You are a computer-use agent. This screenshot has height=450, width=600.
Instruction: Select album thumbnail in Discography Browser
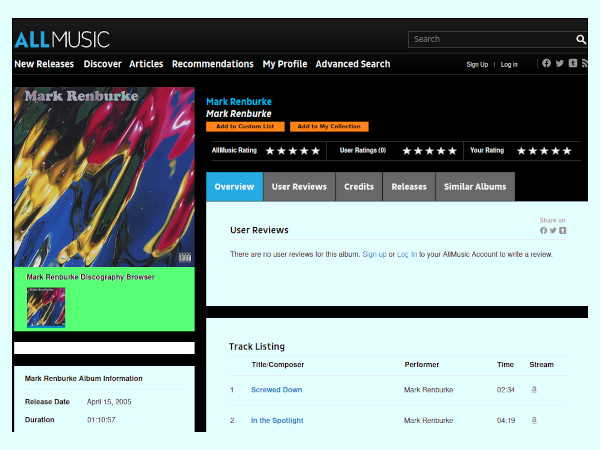point(46,307)
